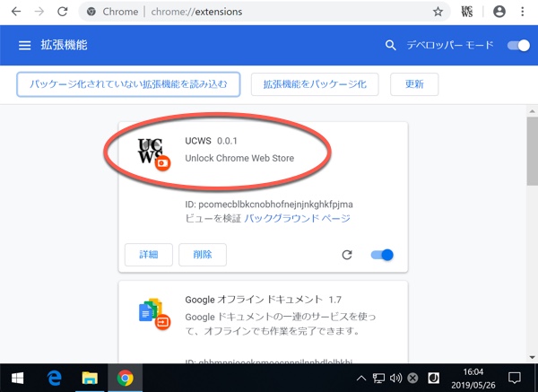Click the 拡張機能 page title
The height and width of the screenshot is (392, 538).
[65, 46]
